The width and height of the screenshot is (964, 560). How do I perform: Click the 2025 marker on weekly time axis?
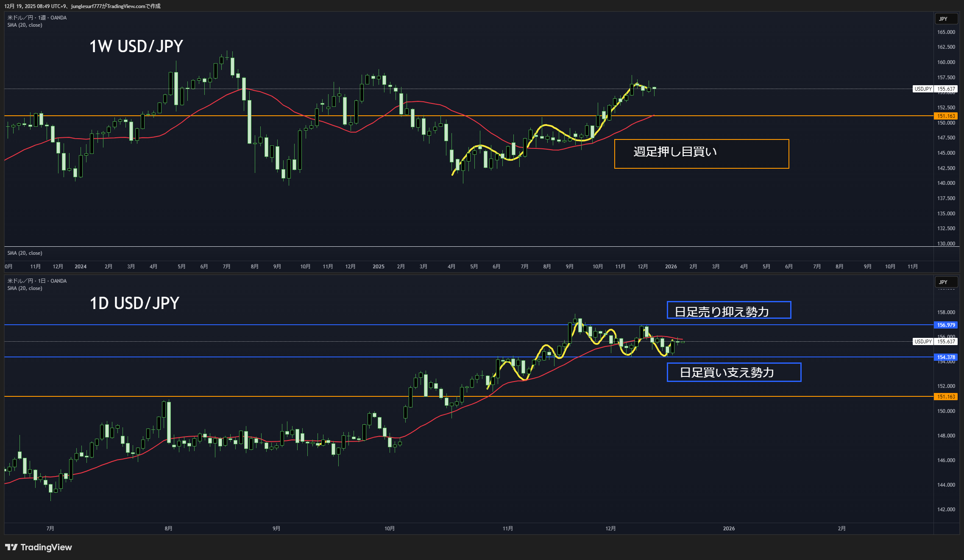pyautogui.click(x=378, y=266)
